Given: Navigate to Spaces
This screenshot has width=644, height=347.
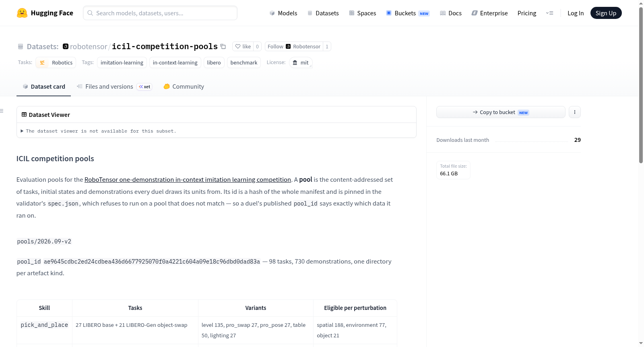Looking at the screenshot, I should (x=363, y=13).
